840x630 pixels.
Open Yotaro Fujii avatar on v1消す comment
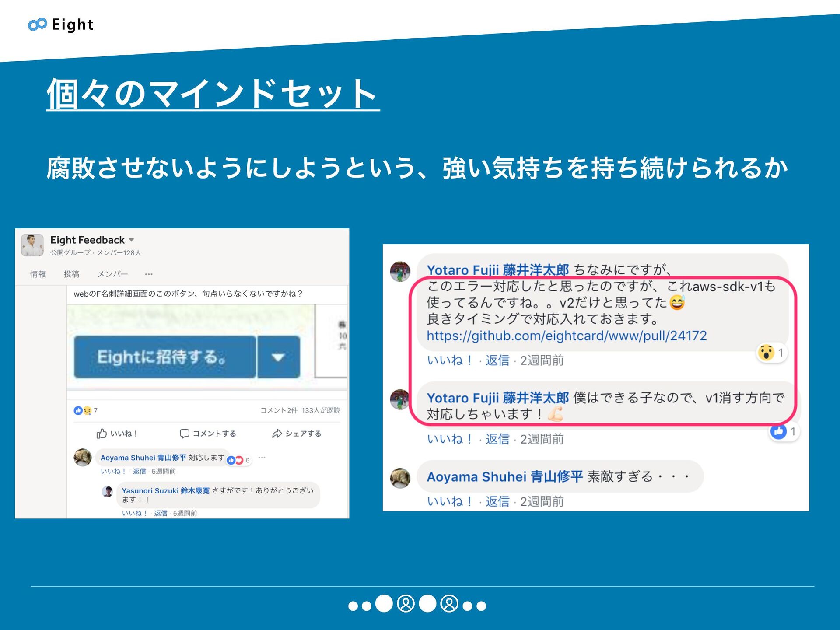(400, 399)
